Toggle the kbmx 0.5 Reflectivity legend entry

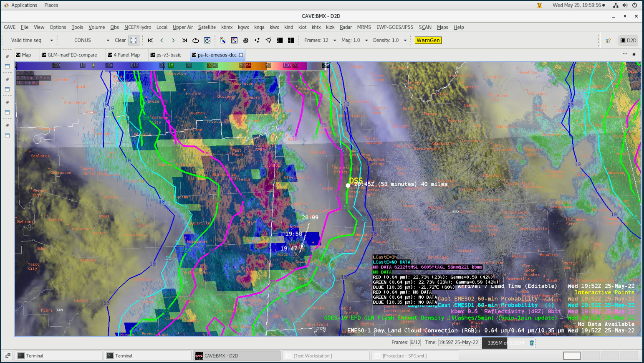click(x=543, y=311)
